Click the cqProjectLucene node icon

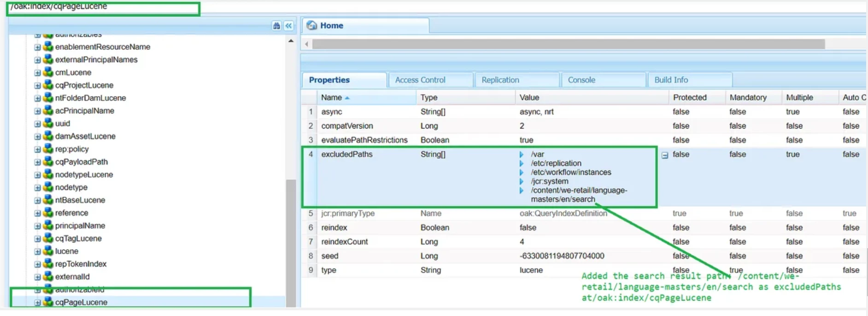click(x=48, y=85)
